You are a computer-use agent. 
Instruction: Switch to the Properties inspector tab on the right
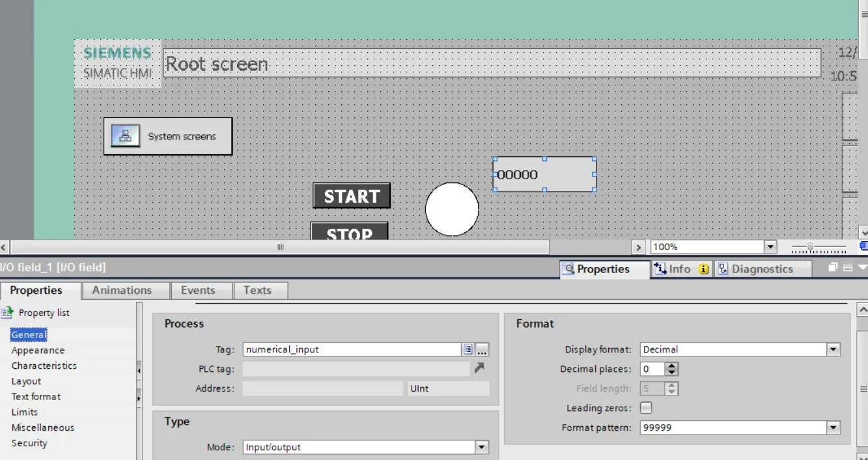[x=604, y=269]
